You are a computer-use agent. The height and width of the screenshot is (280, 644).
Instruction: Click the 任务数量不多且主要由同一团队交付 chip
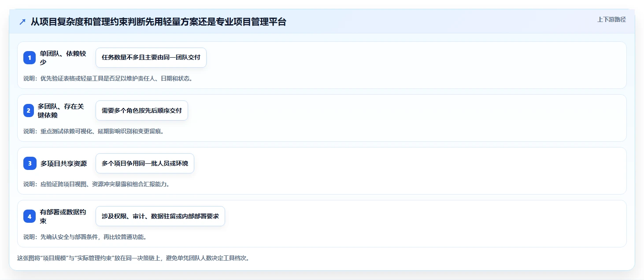[151, 58]
